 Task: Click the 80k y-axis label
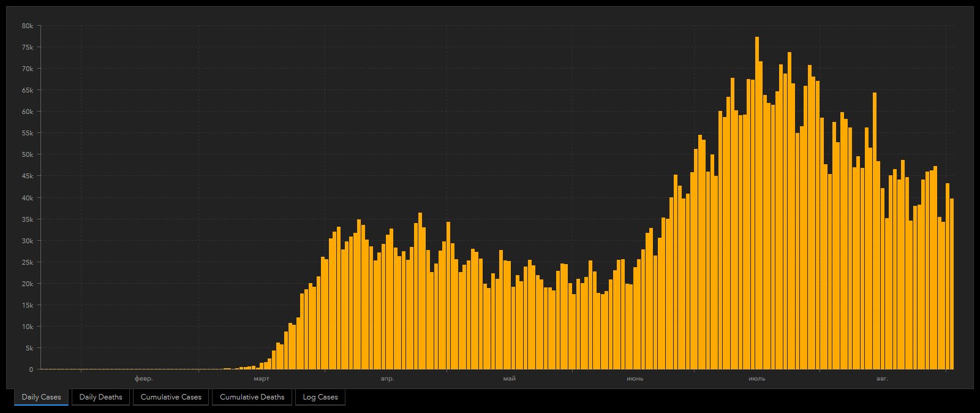click(x=28, y=26)
